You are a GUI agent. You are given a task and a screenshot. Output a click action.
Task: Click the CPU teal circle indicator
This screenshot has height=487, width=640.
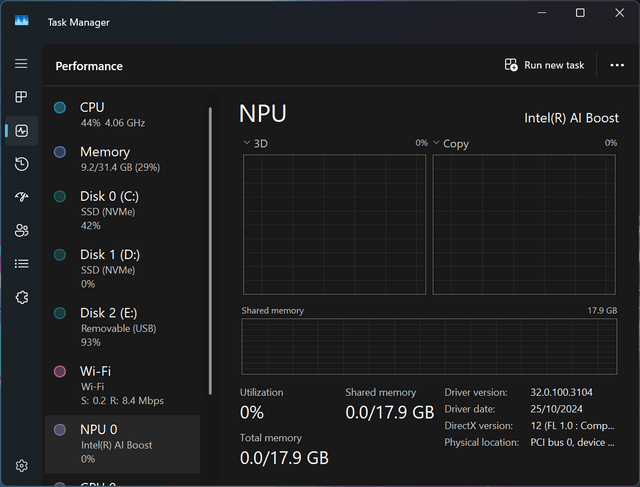point(60,108)
